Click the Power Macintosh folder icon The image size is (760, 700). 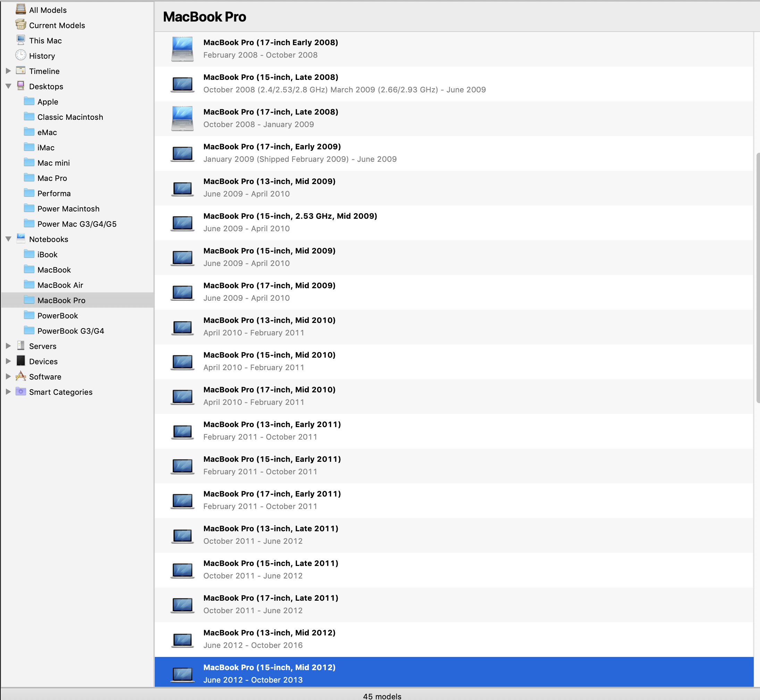click(29, 208)
